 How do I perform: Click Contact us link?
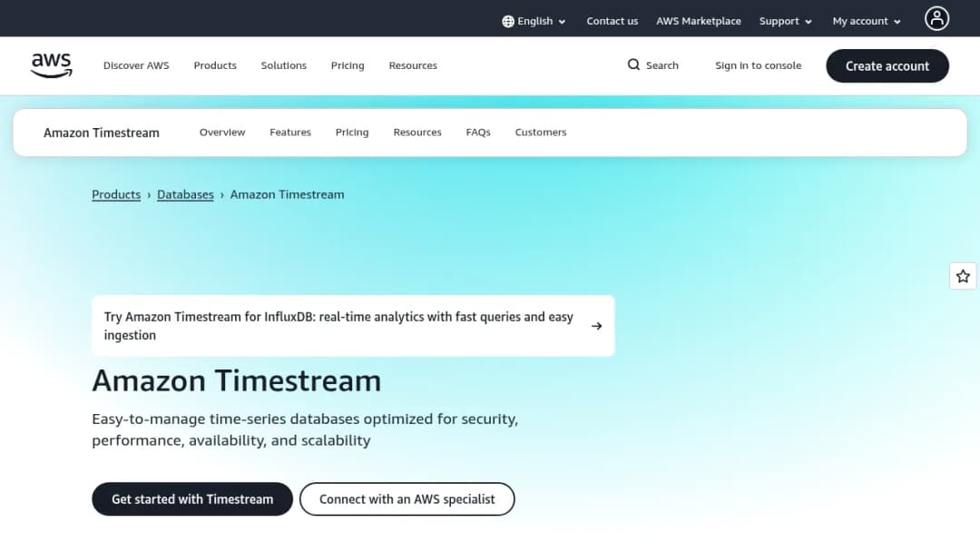pos(612,21)
